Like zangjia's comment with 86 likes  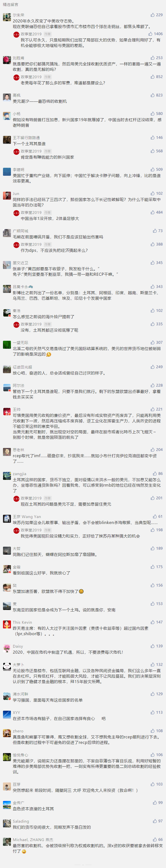click(x=155, y=473)
